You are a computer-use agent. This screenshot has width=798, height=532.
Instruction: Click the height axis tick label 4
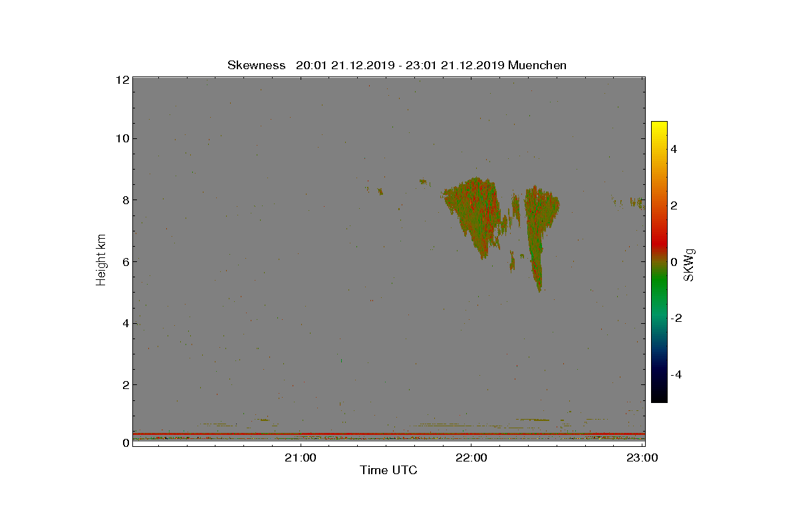click(125, 323)
